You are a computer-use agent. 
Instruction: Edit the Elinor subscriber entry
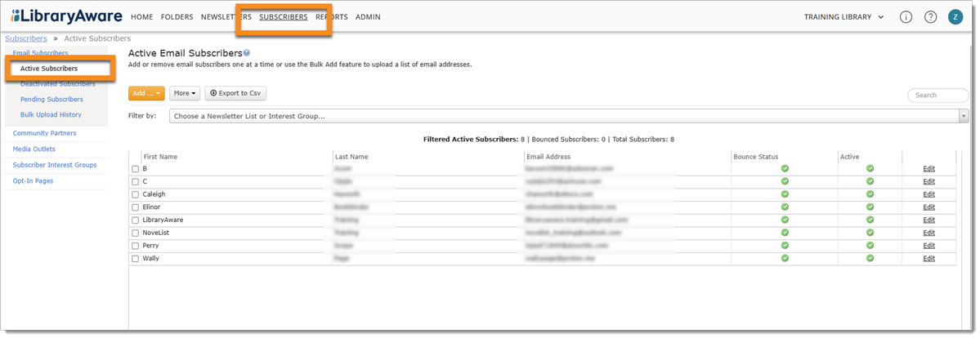click(x=929, y=207)
